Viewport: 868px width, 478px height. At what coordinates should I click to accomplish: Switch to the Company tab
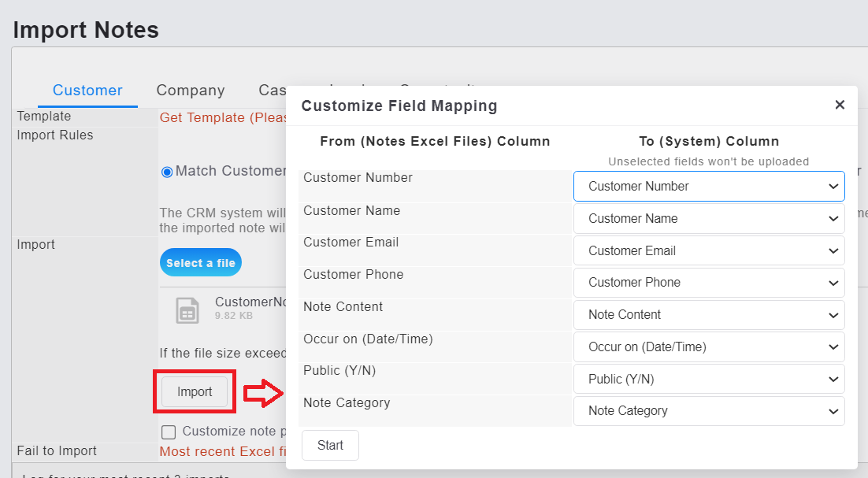pos(191,91)
